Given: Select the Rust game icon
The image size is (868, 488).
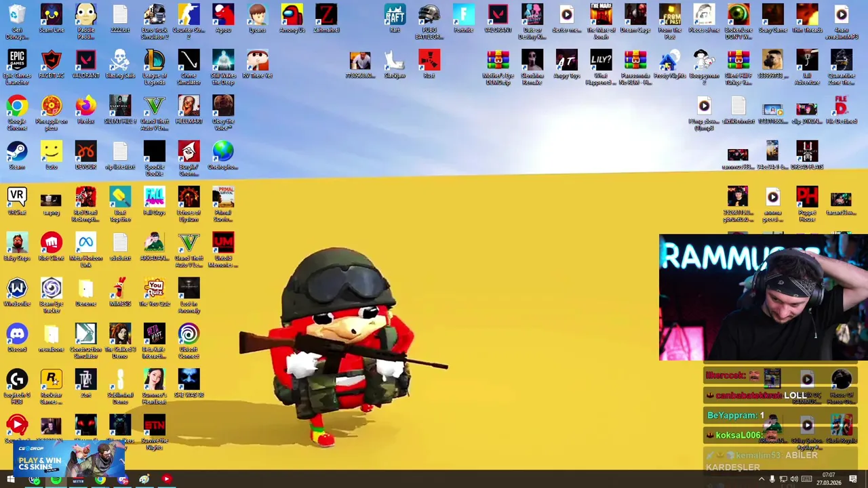Looking at the screenshot, I should click(x=429, y=64).
